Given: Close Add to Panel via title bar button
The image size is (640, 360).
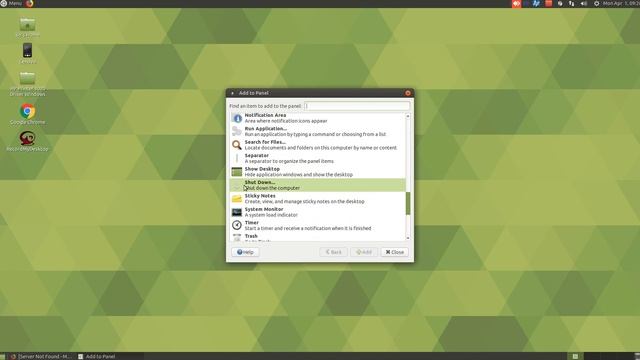Looking at the screenshot, I should pyautogui.click(x=408, y=93).
